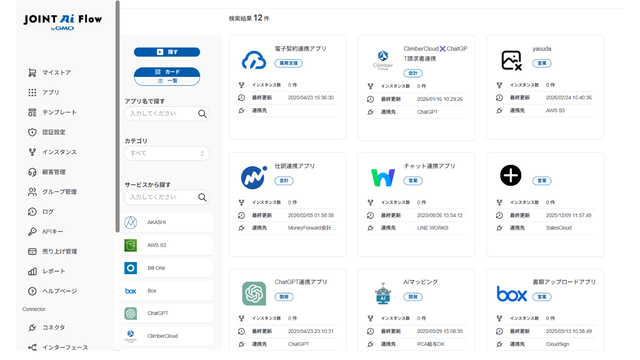This screenshot has height=360, width=640.
Task: Open the 電子契約連携アプリ card title
Action: click(x=300, y=49)
